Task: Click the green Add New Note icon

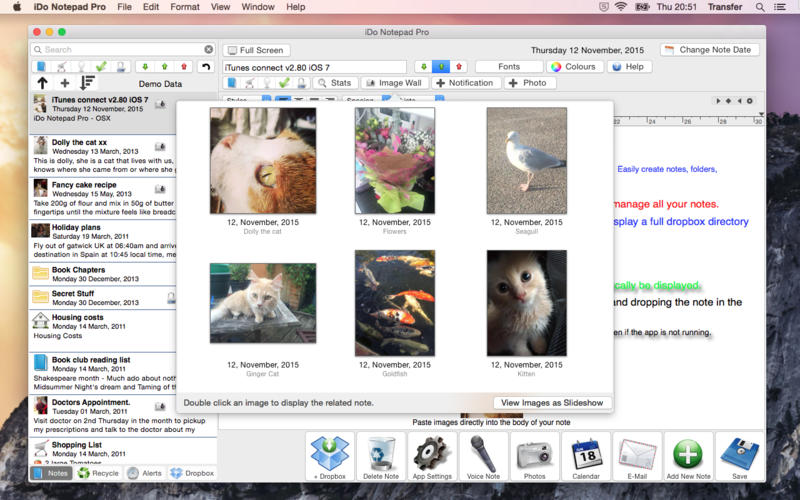Action: coord(688,456)
